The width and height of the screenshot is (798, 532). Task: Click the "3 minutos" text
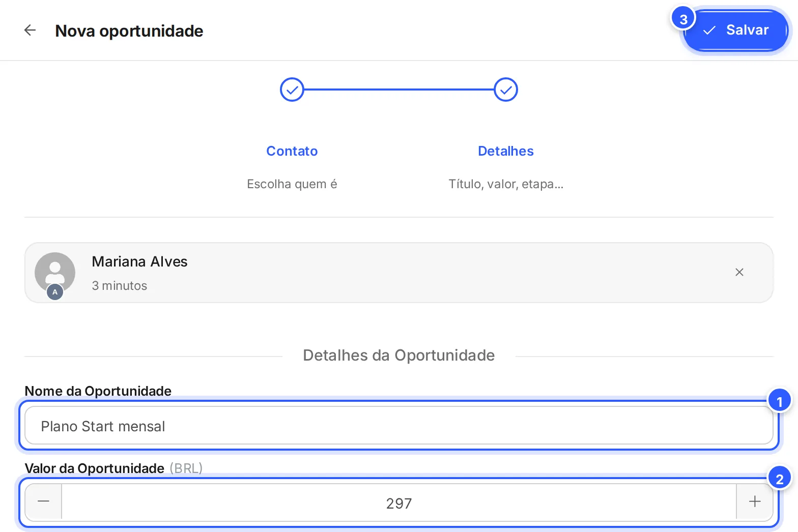click(120, 286)
